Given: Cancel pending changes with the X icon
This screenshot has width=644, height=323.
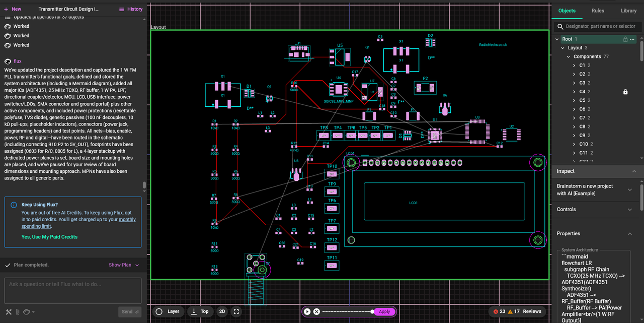Looking at the screenshot, I should pos(316,311).
